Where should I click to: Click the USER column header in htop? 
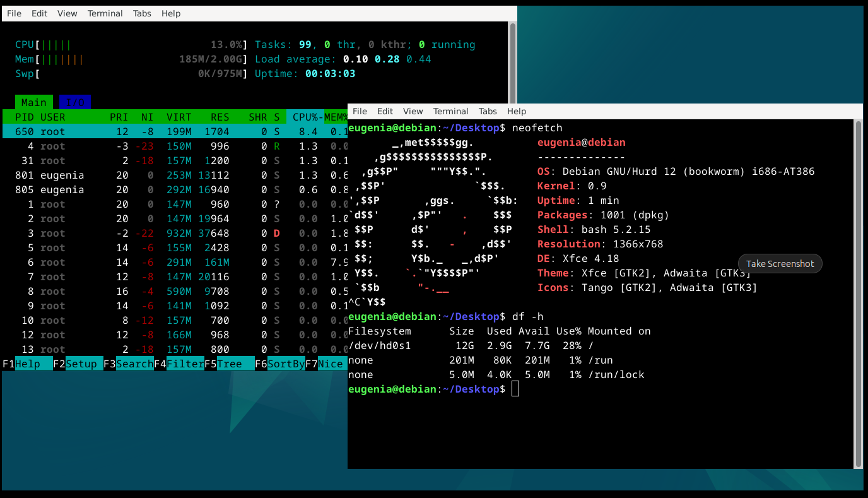click(x=53, y=117)
